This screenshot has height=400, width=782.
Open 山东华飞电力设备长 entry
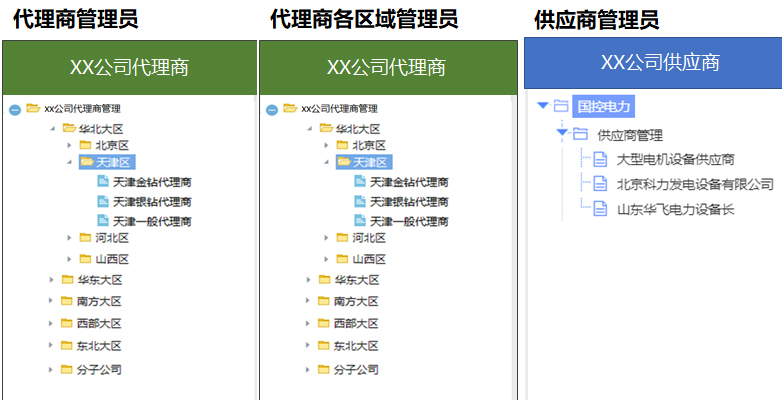(675, 209)
